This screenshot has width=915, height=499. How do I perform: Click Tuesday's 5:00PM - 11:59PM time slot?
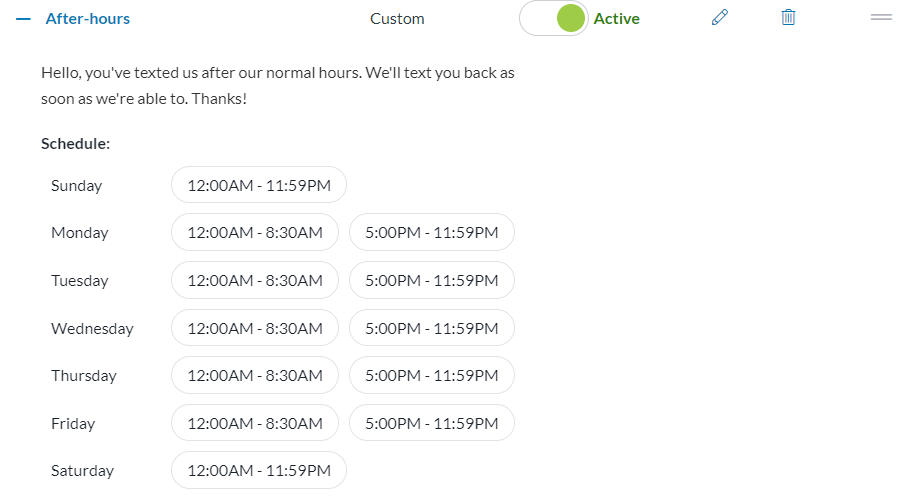tap(431, 280)
